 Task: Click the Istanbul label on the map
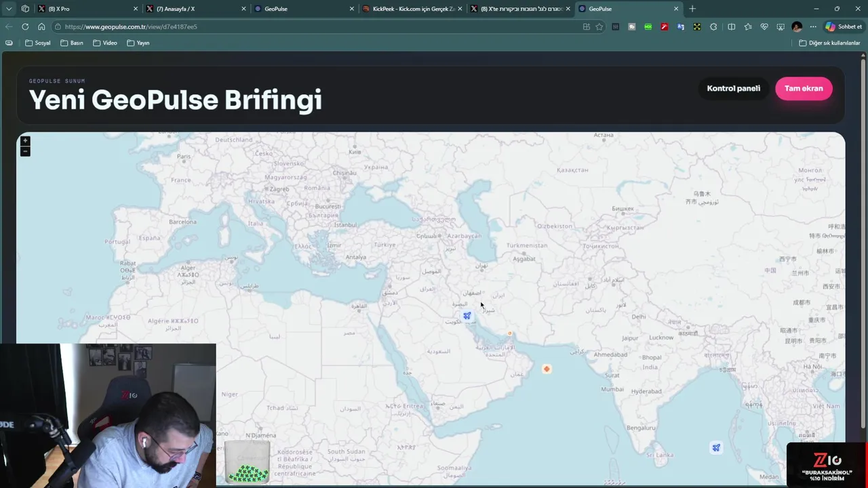344,224
